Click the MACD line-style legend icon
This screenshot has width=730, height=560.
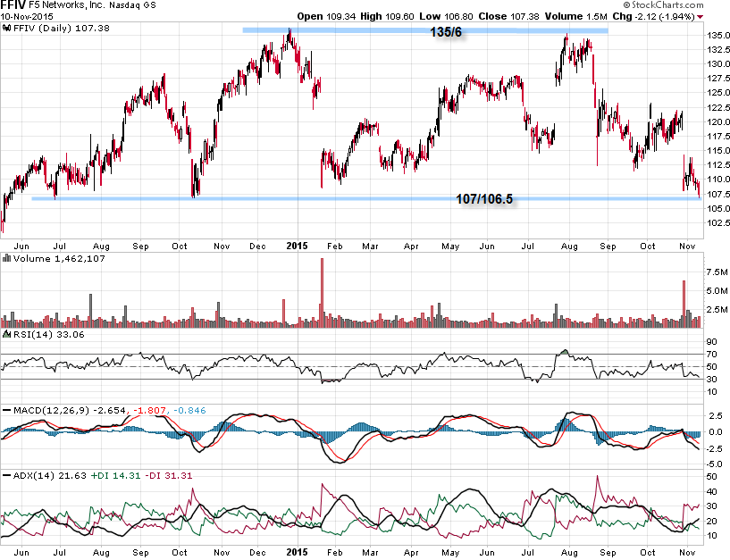pyautogui.click(x=7, y=410)
